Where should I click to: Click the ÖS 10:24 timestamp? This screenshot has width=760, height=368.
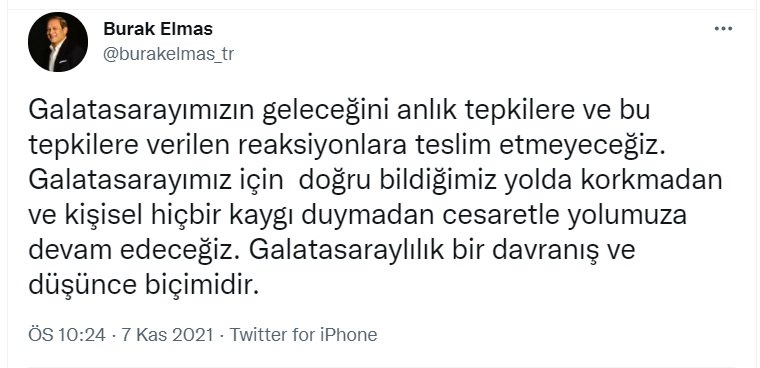67,335
